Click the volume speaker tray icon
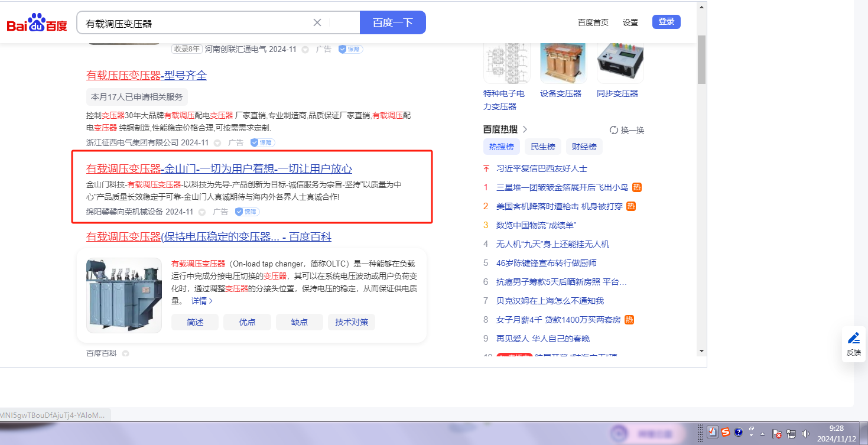 click(805, 433)
